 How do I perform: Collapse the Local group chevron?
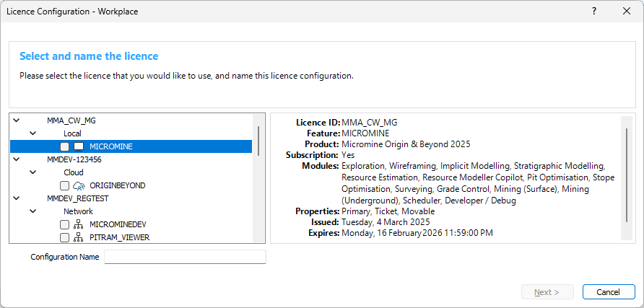click(x=33, y=133)
